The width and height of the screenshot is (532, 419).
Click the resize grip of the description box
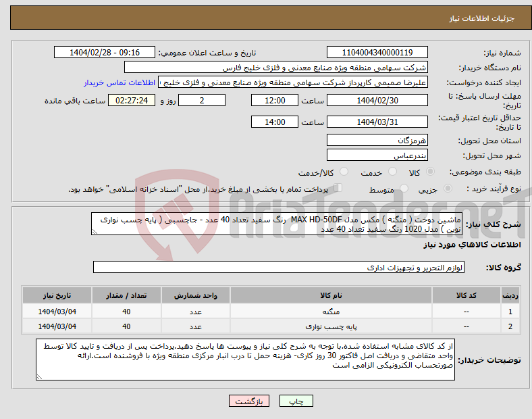point(95,232)
